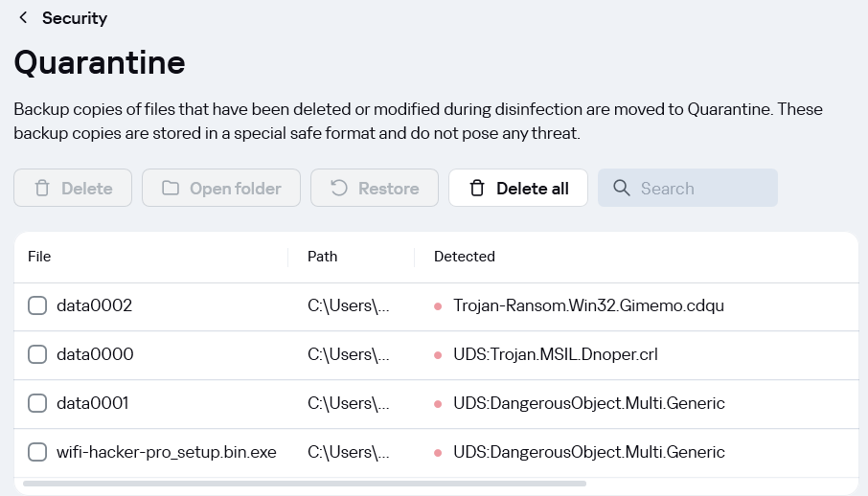The width and height of the screenshot is (868, 496).
Task: Click the trash icon on the Delete button
Action: [x=42, y=189]
